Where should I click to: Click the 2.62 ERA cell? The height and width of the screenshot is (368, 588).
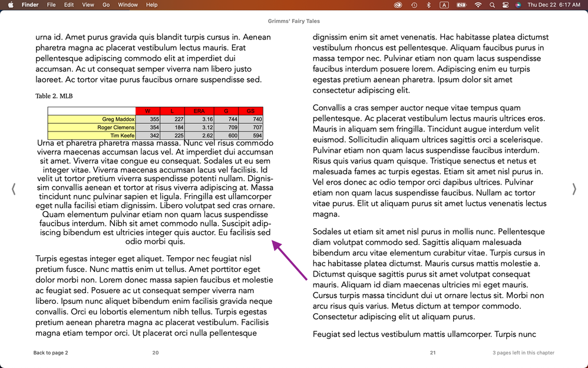pos(199,136)
